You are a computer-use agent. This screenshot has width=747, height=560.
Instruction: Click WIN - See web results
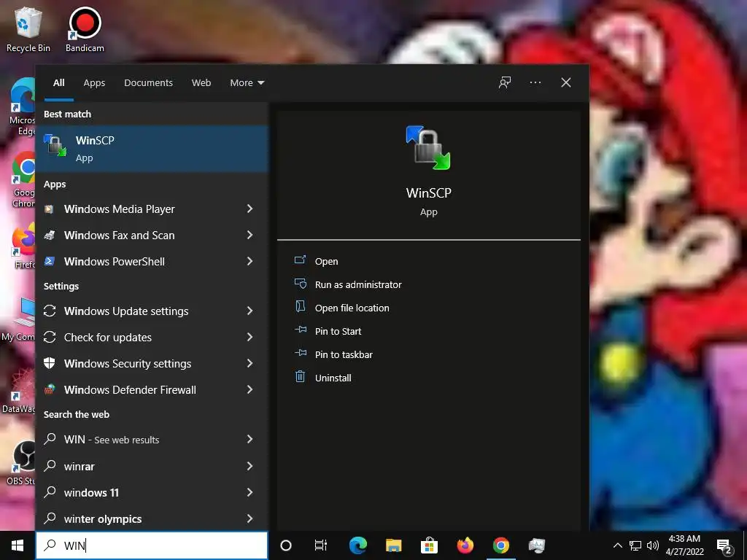pyautogui.click(x=152, y=440)
